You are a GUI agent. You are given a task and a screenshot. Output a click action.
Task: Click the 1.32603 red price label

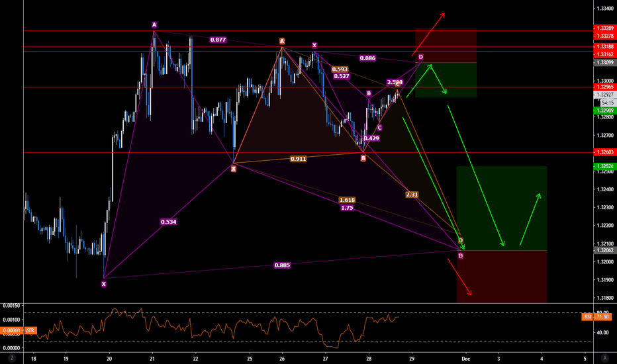(x=604, y=153)
